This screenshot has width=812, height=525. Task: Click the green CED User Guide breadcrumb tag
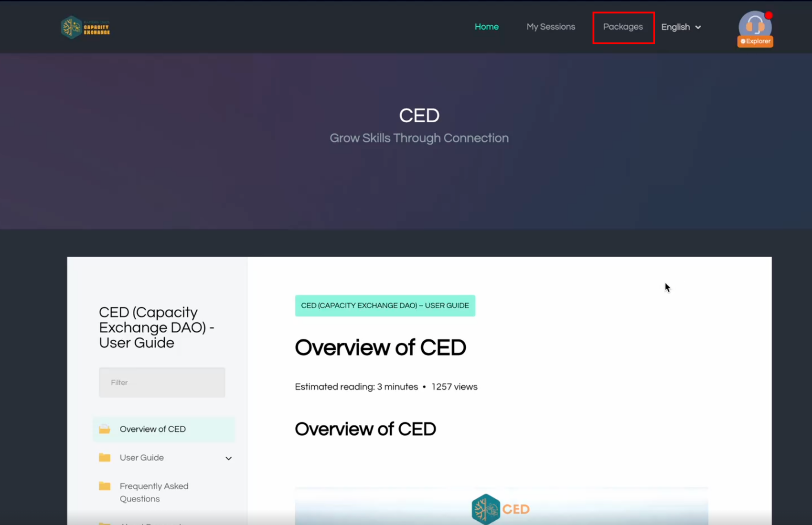tap(385, 305)
